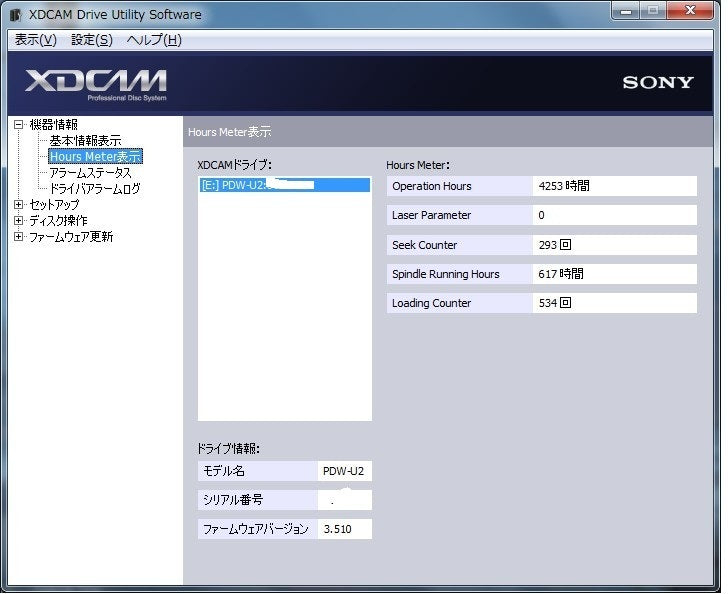The image size is (728, 594).
Task: Select ファームウェア更新 tree label
Action: tap(71, 237)
